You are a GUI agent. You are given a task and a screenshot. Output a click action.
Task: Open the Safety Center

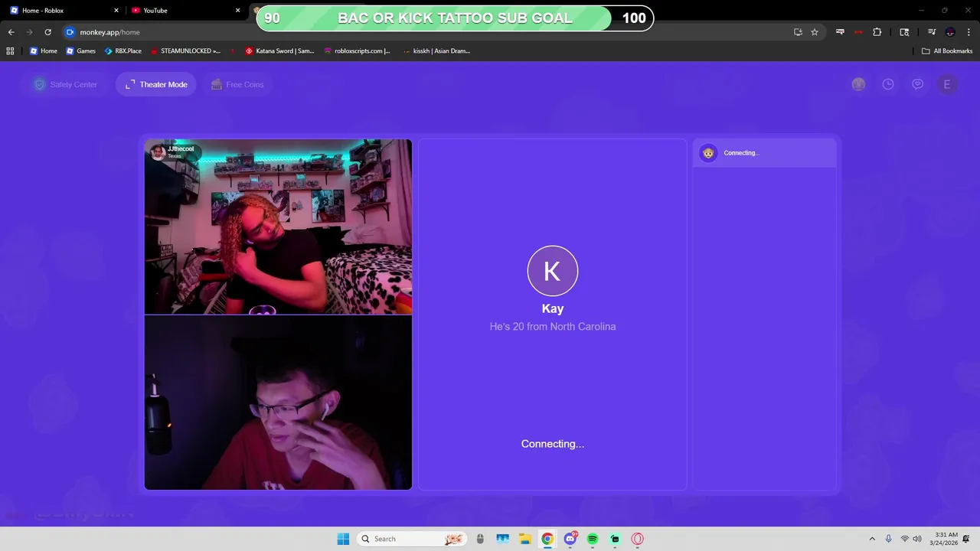[x=66, y=84]
